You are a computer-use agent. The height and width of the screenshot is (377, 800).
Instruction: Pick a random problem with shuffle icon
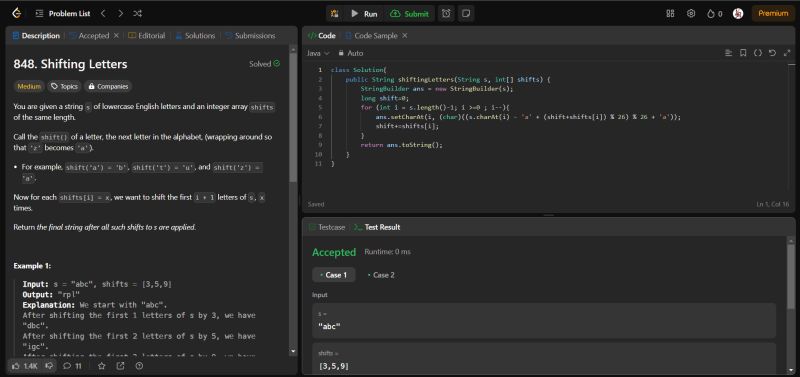(137, 14)
